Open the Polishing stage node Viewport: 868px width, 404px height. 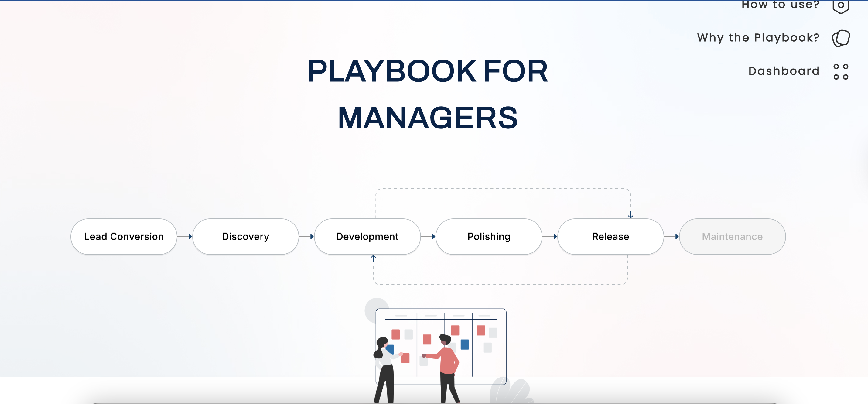tap(489, 236)
